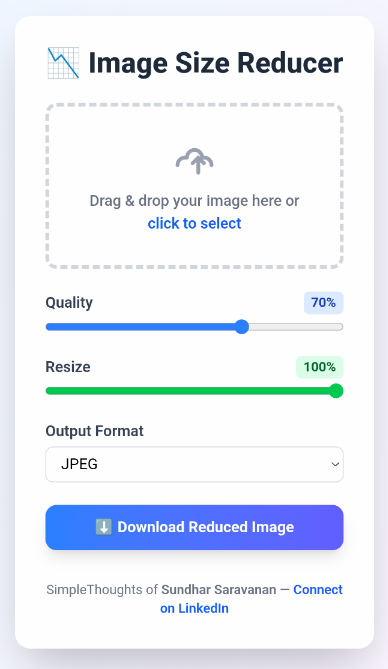Click the chart emoji beside the title
388x669 pixels.
pyautogui.click(x=63, y=63)
